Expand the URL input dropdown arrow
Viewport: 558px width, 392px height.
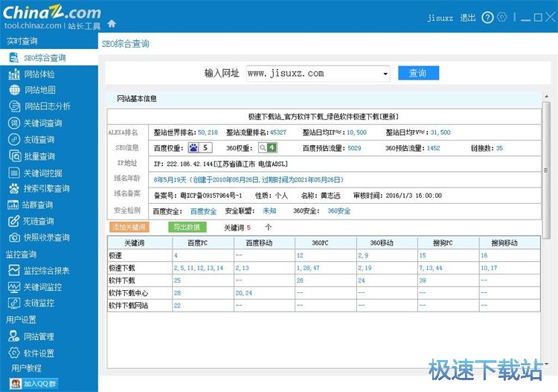(x=385, y=74)
